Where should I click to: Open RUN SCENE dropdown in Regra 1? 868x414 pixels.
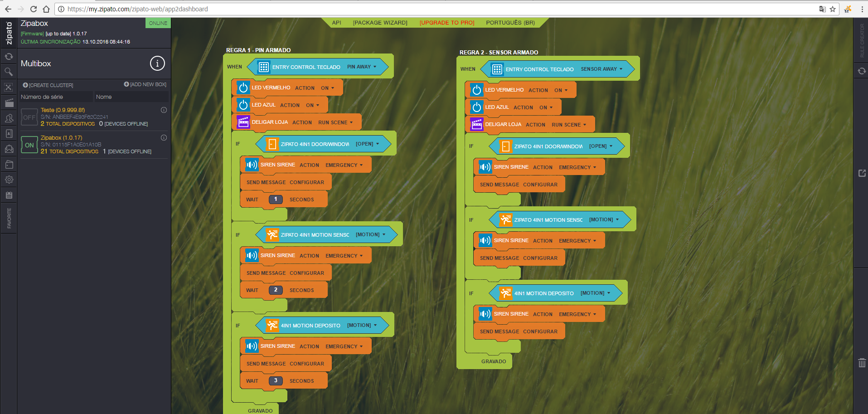tap(335, 122)
